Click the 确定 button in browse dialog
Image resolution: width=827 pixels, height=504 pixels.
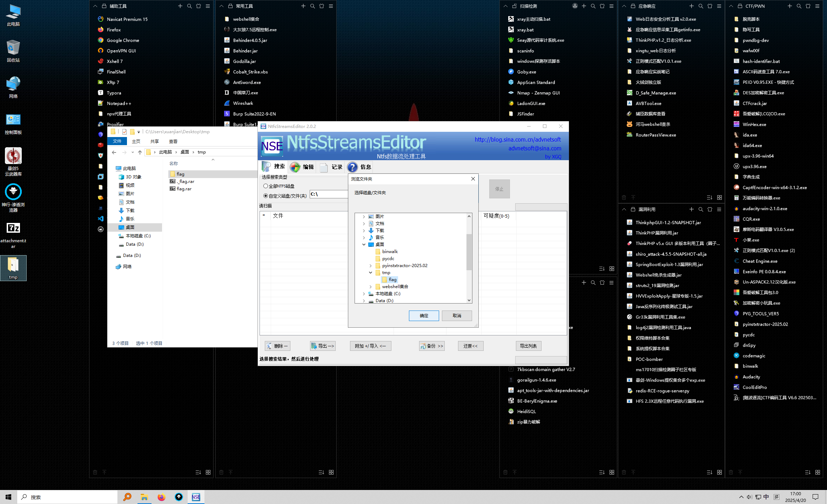click(x=423, y=316)
